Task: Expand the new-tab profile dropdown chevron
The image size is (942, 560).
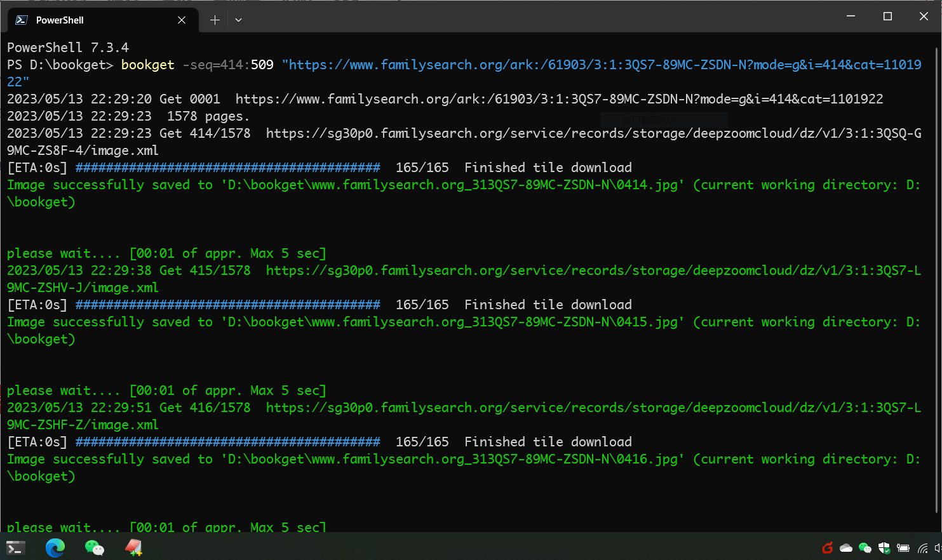Action: [x=238, y=20]
